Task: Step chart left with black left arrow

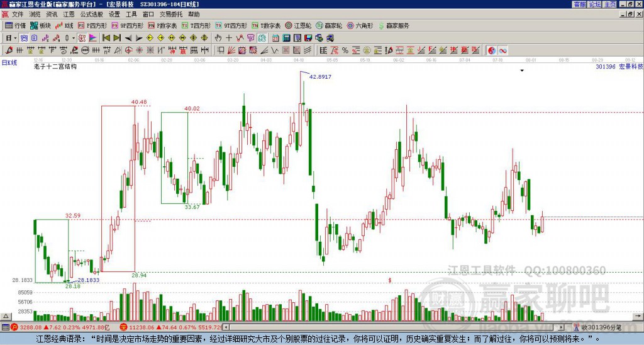Action: (x=128, y=38)
